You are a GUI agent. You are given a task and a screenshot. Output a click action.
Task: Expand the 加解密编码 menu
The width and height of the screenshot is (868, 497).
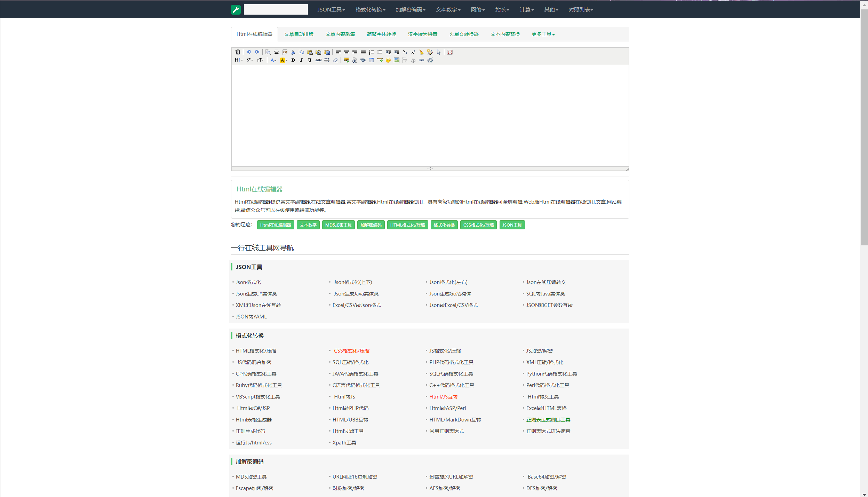tap(411, 10)
